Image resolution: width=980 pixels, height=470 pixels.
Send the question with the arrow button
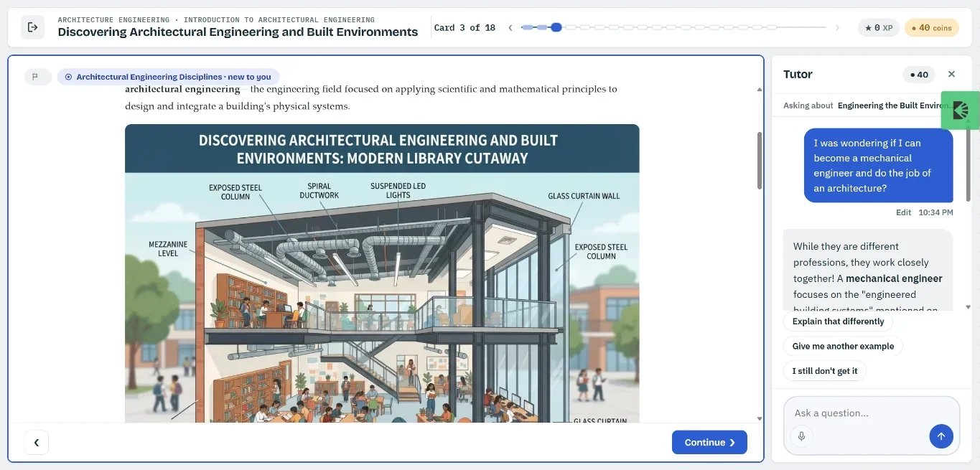[x=941, y=436]
